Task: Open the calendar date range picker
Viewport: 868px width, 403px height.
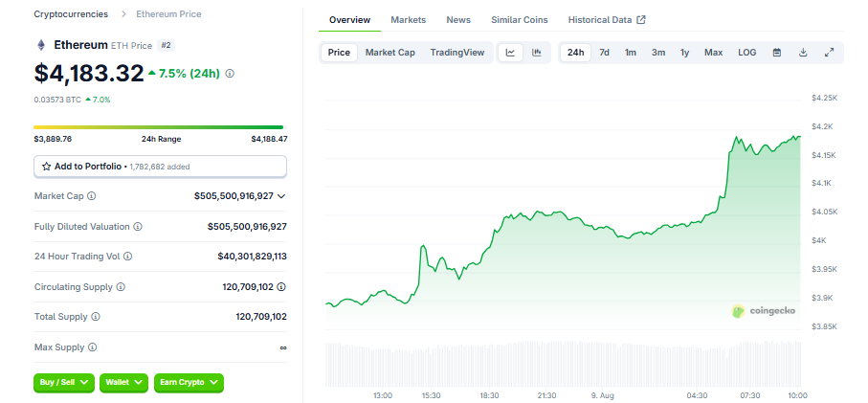Action: (x=777, y=53)
